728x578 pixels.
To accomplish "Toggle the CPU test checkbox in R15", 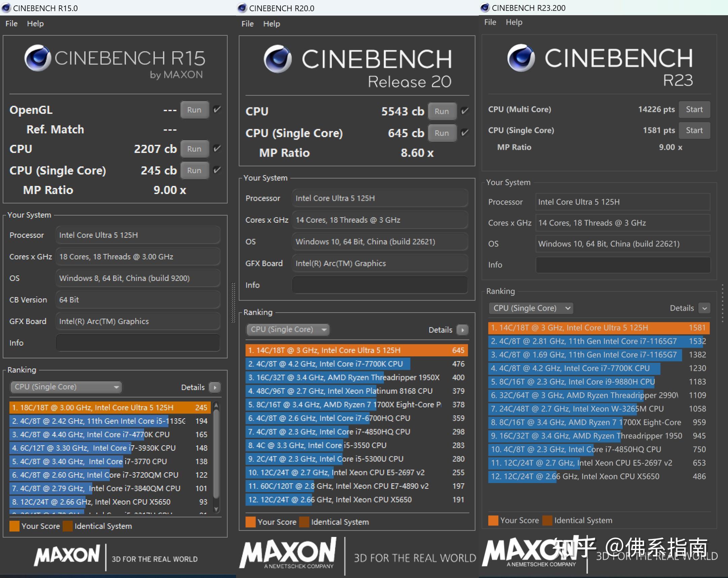I will click(x=217, y=149).
